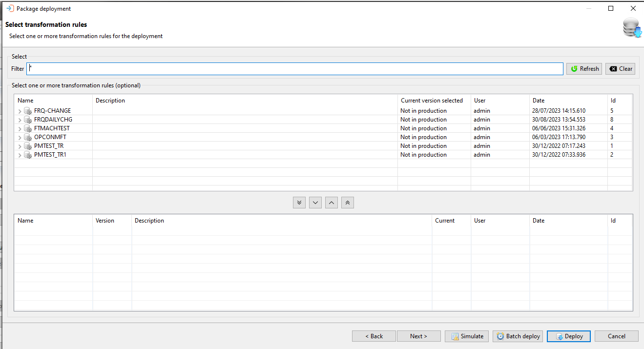The height and width of the screenshot is (349, 644).
Task: Click the gear icon beside PMTEST_TR1
Action: click(28, 155)
